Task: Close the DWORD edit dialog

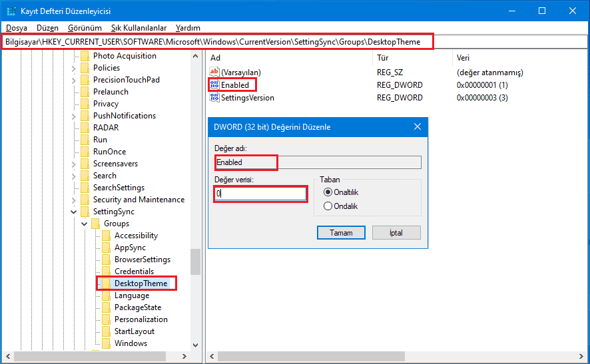Action: (x=418, y=126)
